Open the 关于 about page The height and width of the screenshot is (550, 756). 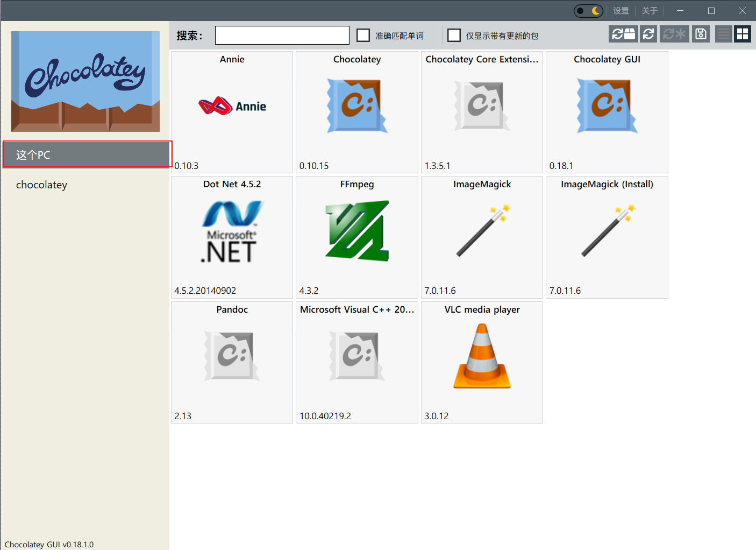(650, 11)
